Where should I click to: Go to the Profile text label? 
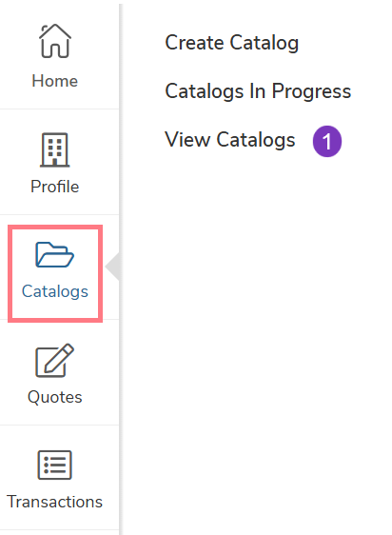tap(55, 187)
